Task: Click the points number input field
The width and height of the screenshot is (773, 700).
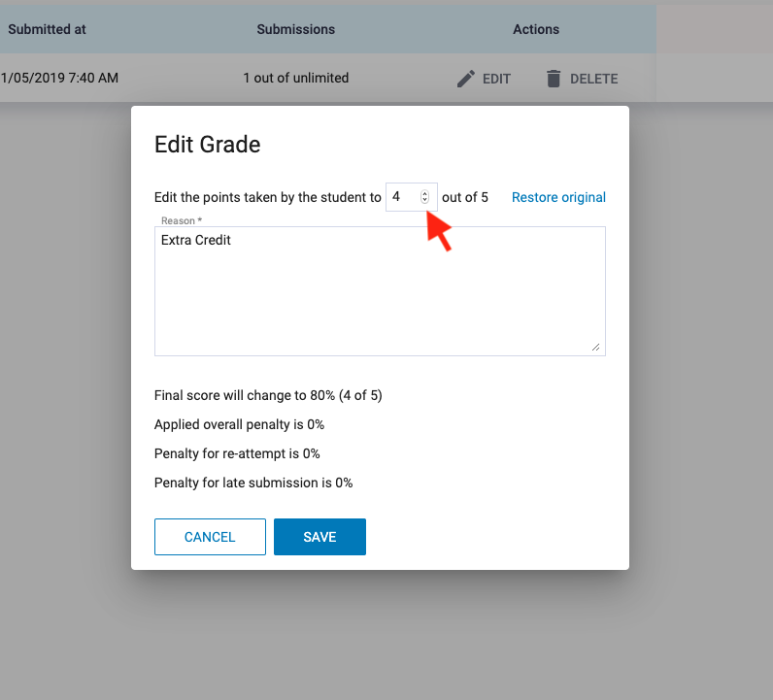Action: [411, 197]
